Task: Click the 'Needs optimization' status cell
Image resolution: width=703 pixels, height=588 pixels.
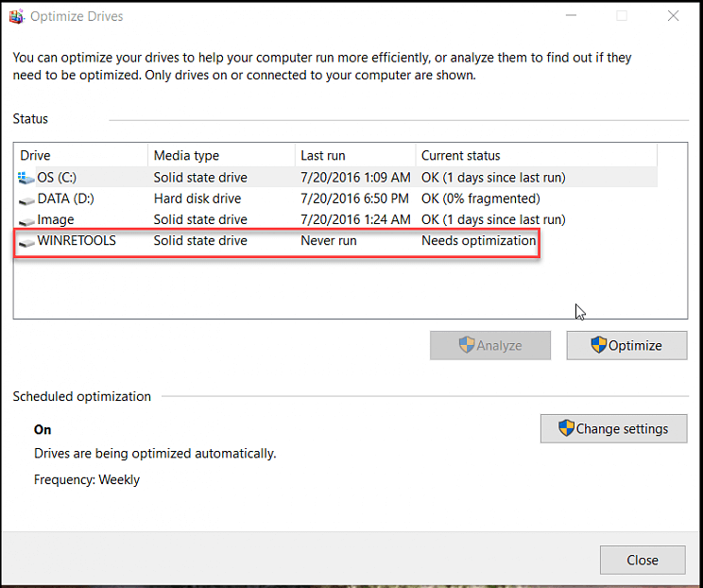Action: click(478, 241)
